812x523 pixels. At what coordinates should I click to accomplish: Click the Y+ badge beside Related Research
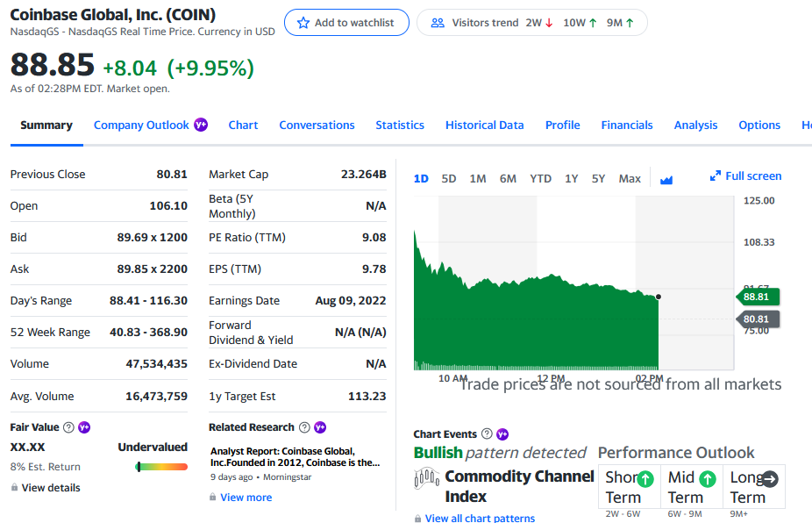tap(320, 427)
